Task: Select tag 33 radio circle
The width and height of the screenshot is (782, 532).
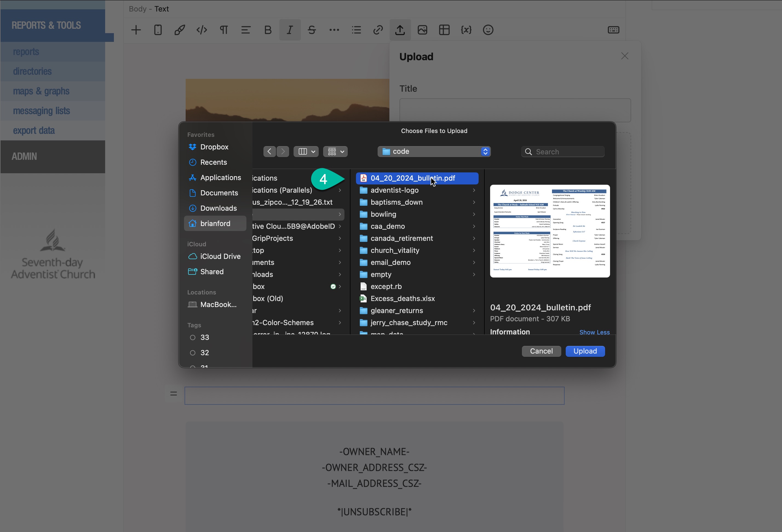Action: 192,337
